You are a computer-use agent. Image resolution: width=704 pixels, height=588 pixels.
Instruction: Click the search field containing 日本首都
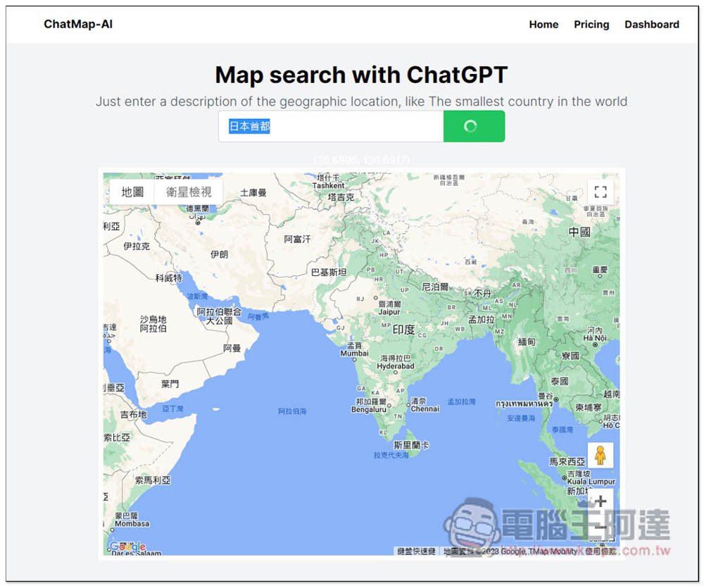pyautogui.click(x=331, y=126)
